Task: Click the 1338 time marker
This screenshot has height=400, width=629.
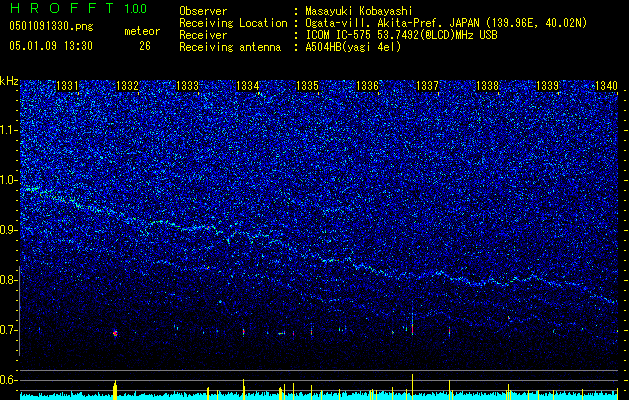Action: tap(487, 85)
